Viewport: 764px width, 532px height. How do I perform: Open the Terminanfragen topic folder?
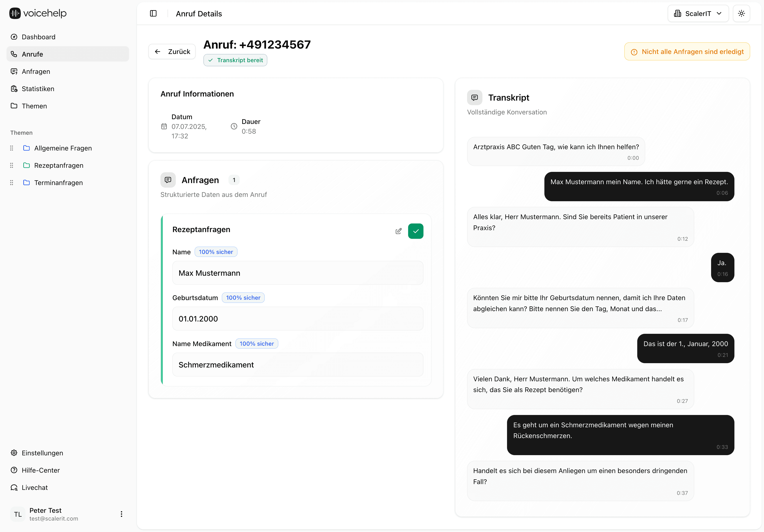point(58,183)
